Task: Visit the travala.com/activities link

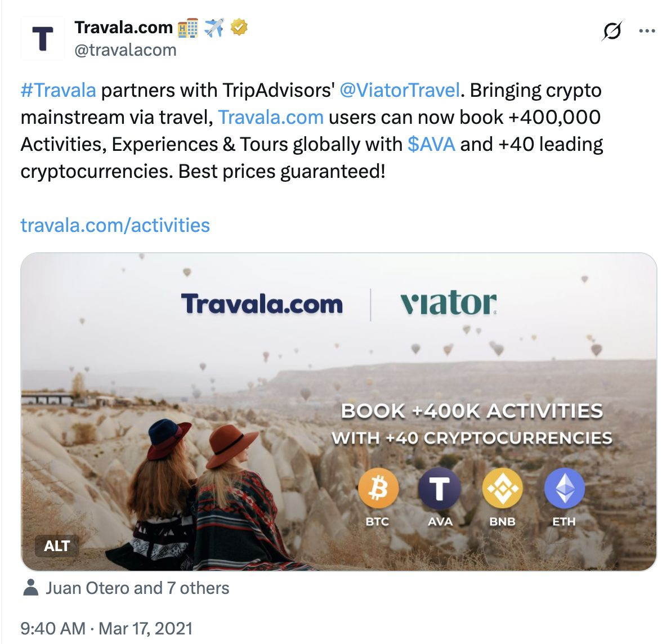Action: 115,225
